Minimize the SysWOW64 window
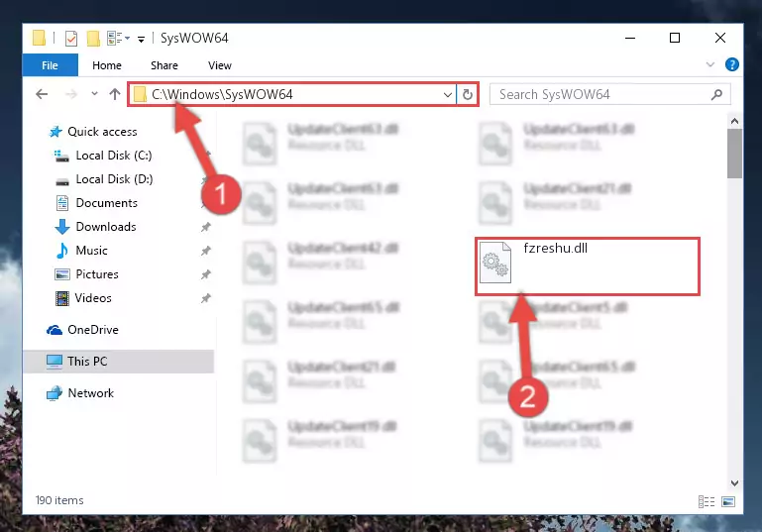Viewport: 762px width, 532px height. tap(630, 38)
